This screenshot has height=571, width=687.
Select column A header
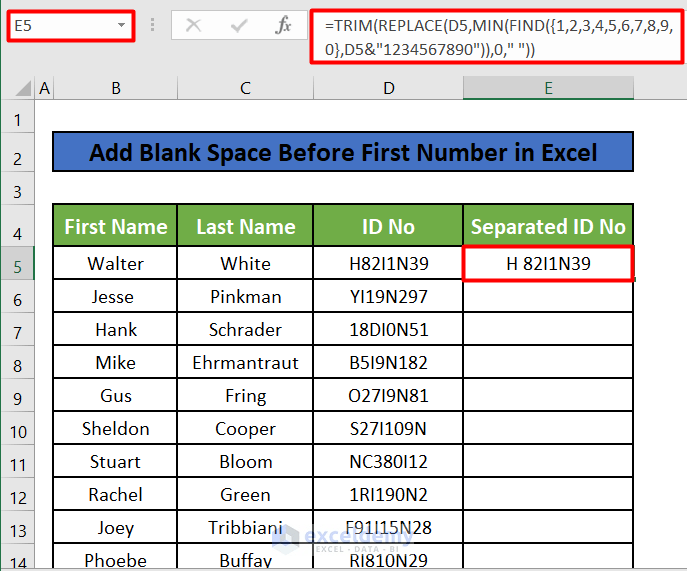point(44,88)
